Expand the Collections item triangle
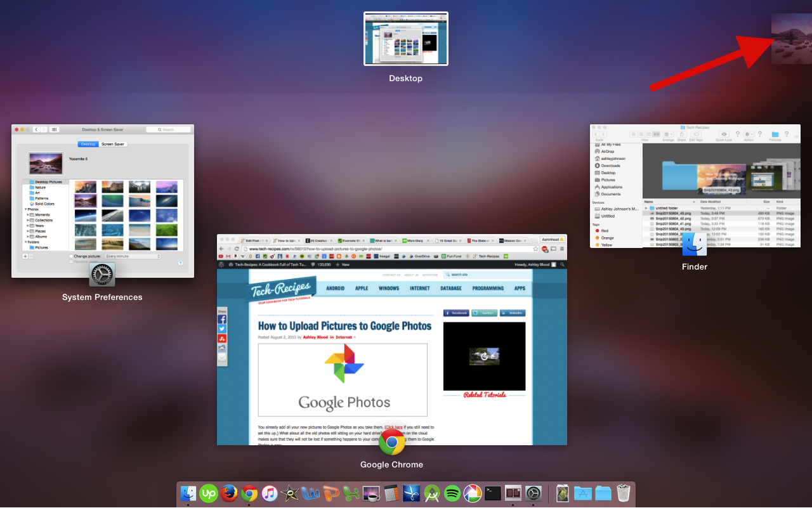812x508 pixels. 29,220
